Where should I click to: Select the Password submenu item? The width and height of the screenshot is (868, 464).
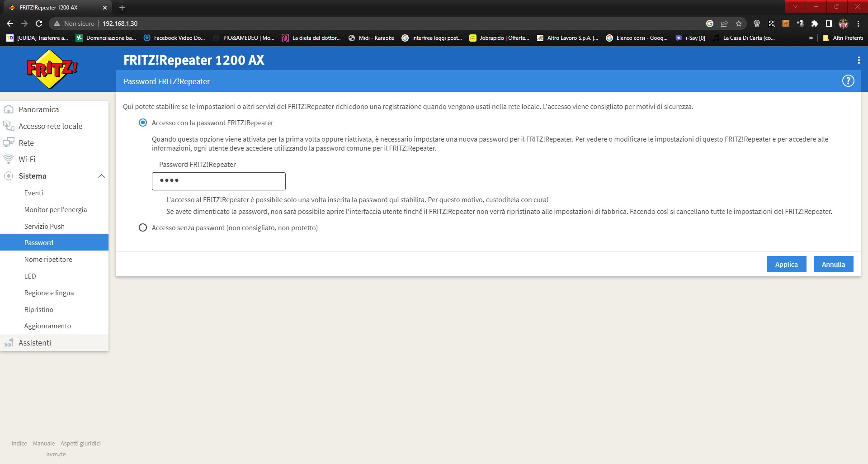click(54, 242)
